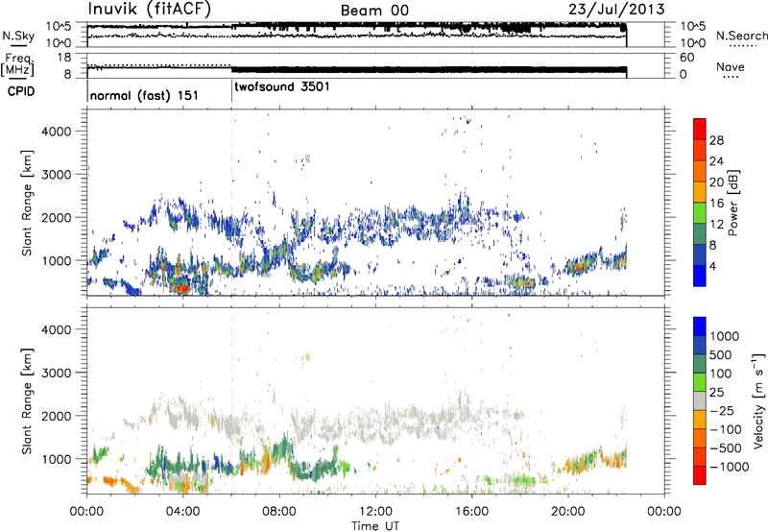Select the red bottom Velocity color bar segment
Image resolution: width=768 pixels, height=532 pixels.
[x=700, y=475]
